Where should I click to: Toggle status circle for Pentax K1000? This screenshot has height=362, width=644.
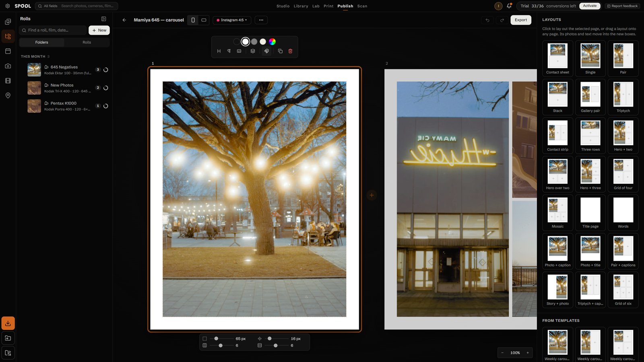[x=106, y=106]
